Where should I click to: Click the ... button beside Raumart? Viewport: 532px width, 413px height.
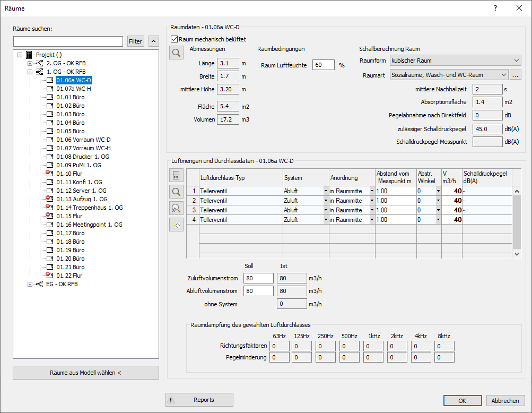point(515,75)
